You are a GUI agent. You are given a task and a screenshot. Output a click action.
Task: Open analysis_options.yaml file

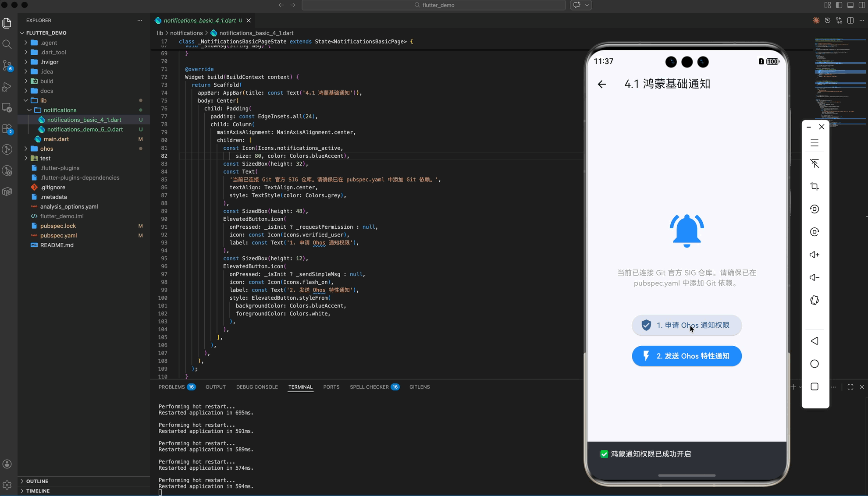click(83, 206)
